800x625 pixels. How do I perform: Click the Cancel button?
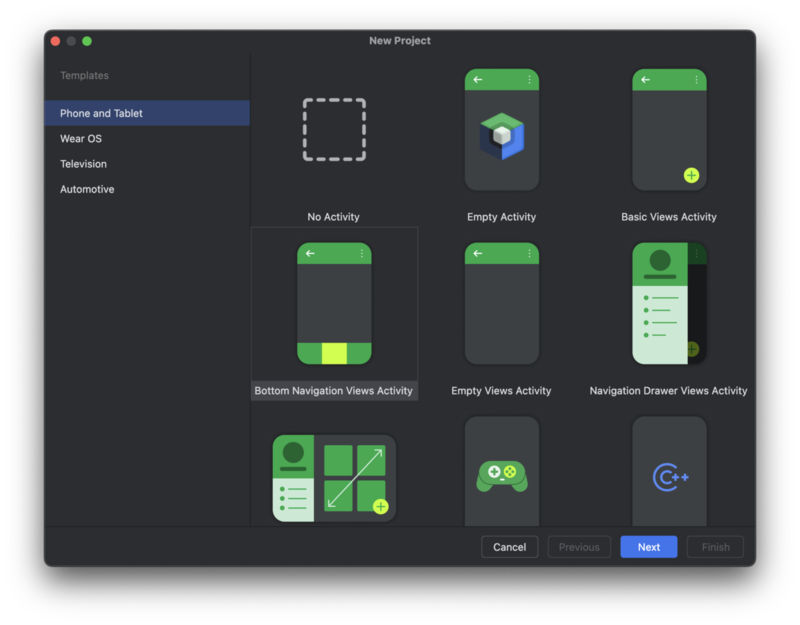click(509, 547)
